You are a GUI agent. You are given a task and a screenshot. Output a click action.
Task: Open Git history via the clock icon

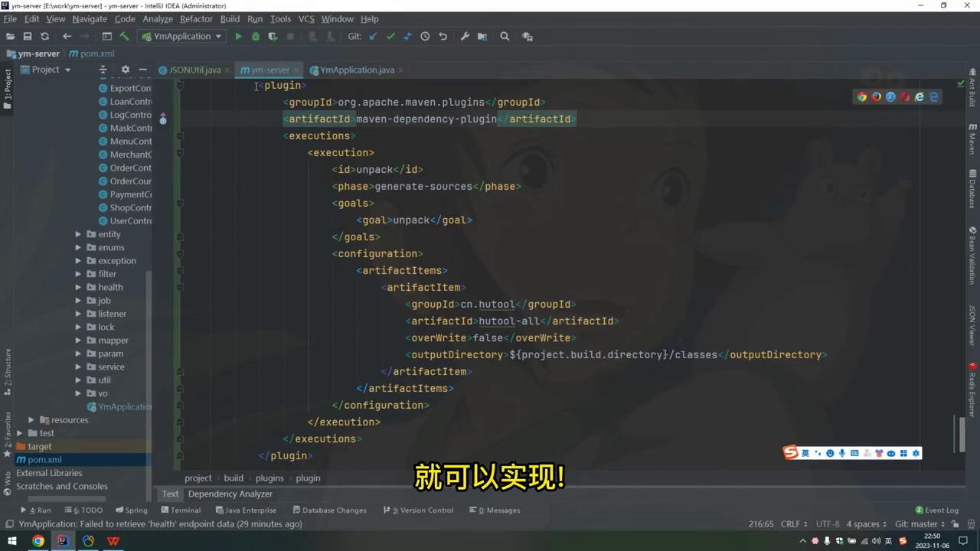click(425, 37)
